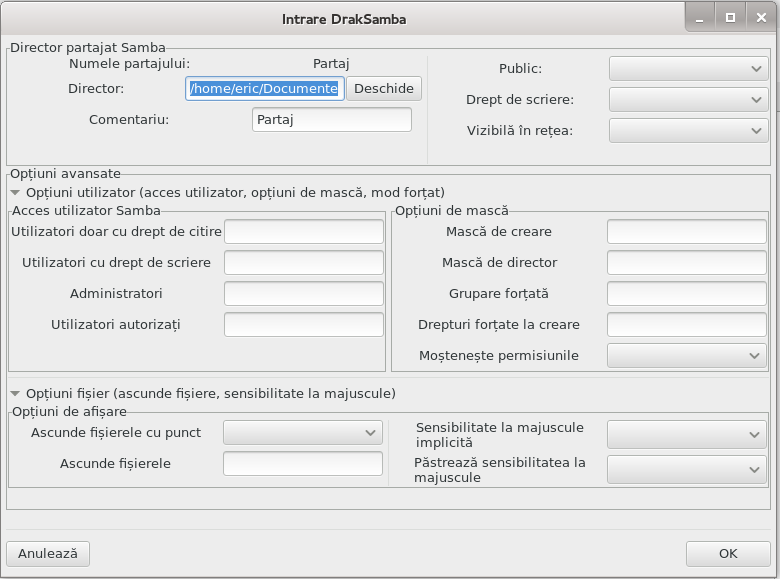Screen dimensions: 780x579
Task: Open Păstrează sensibilitatea la majuscule dropdown
Action: click(686, 470)
